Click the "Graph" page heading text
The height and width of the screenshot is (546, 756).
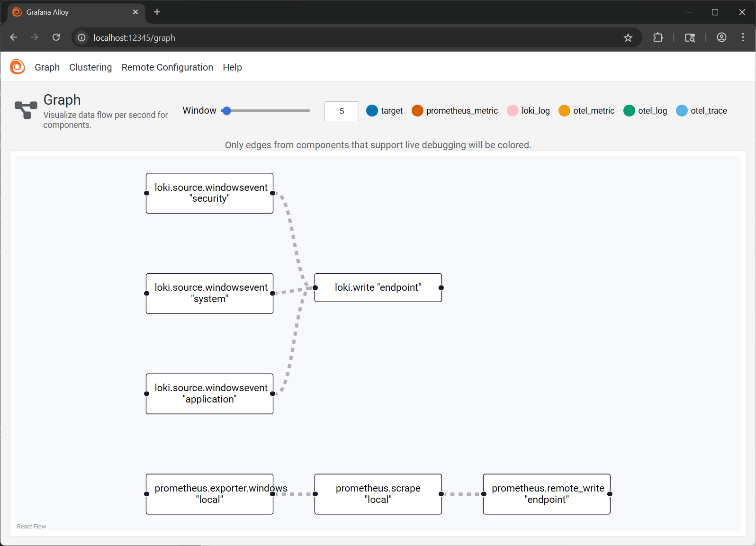point(62,100)
